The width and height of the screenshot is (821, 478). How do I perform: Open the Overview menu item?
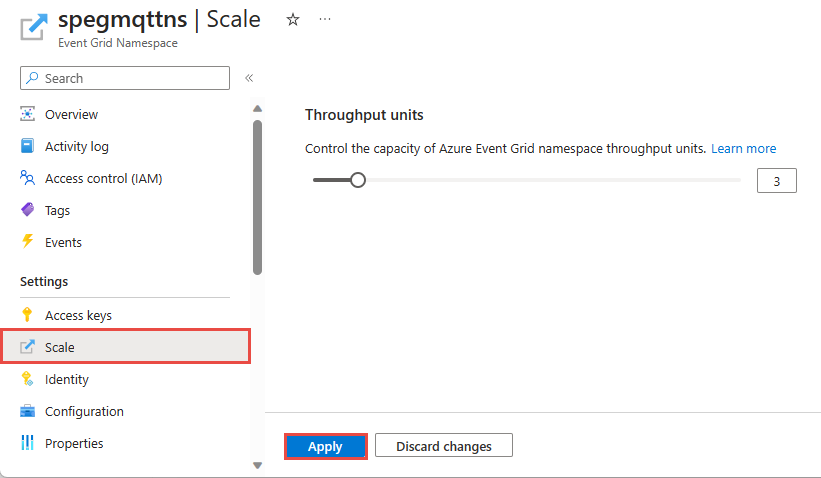click(x=71, y=114)
